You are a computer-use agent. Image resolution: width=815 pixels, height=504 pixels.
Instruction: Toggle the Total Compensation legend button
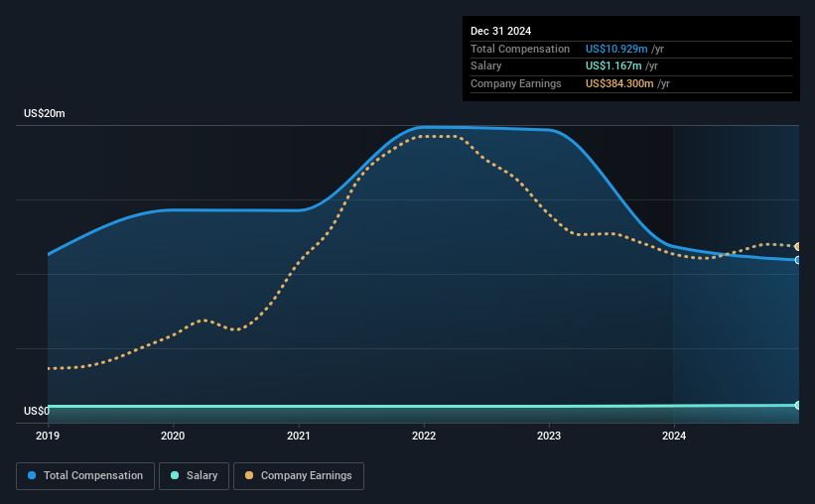[85, 476]
